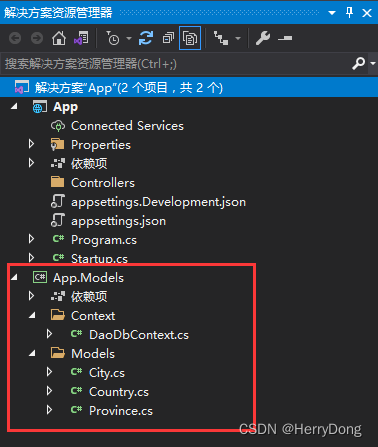
Task: Collapse the App.Models project node
Action: pos(14,277)
